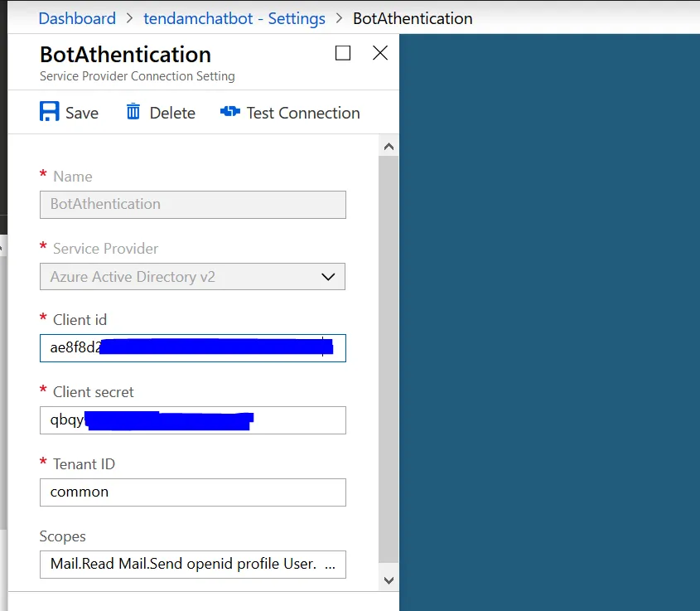
Task: Click the Test Connection button label
Action: (303, 114)
